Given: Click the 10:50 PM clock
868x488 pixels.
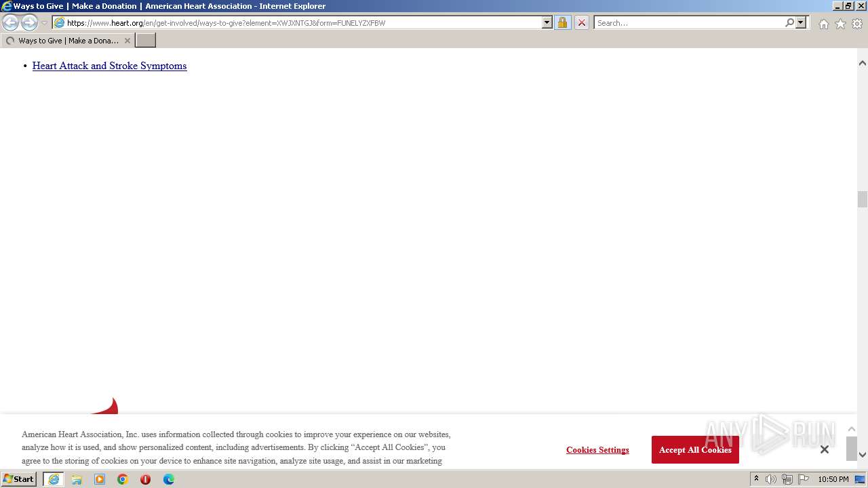Looking at the screenshot, I should (833, 479).
